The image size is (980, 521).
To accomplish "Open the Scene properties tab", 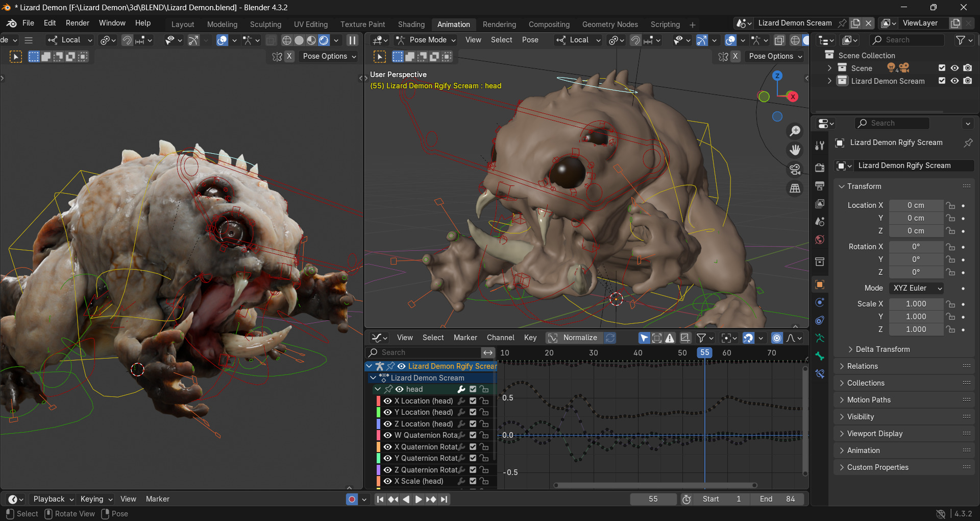I will pos(820,222).
